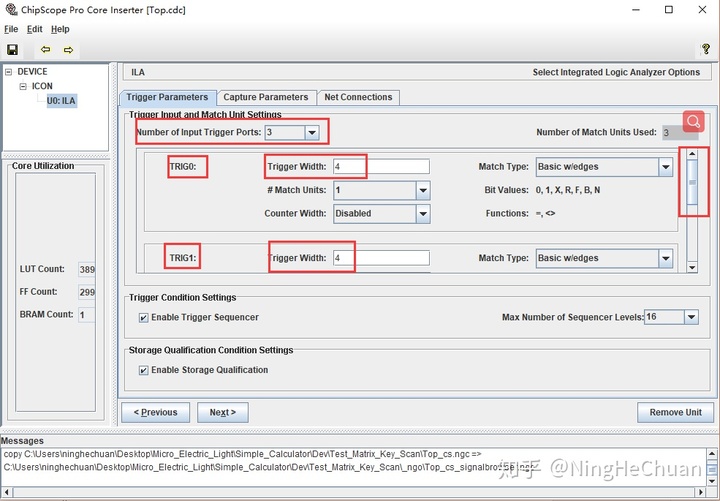
Task: Toggle Enable Storage Qualification checkbox
Action: (x=144, y=370)
